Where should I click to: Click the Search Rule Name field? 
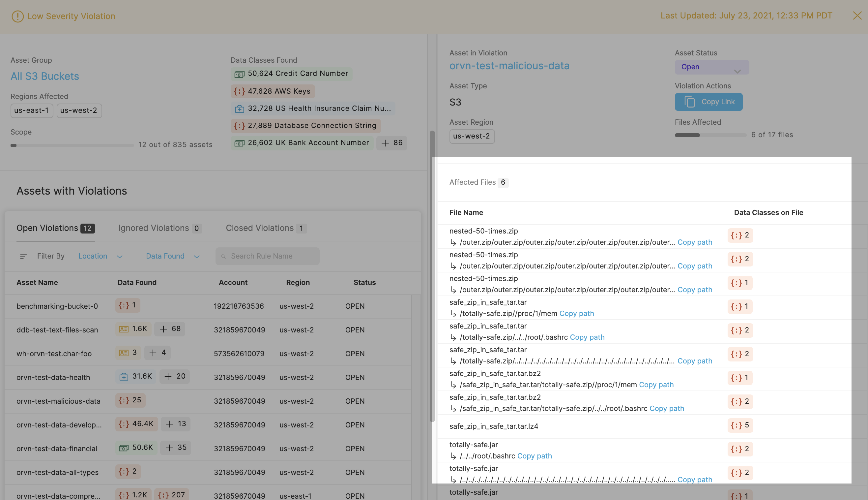pyautogui.click(x=268, y=256)
